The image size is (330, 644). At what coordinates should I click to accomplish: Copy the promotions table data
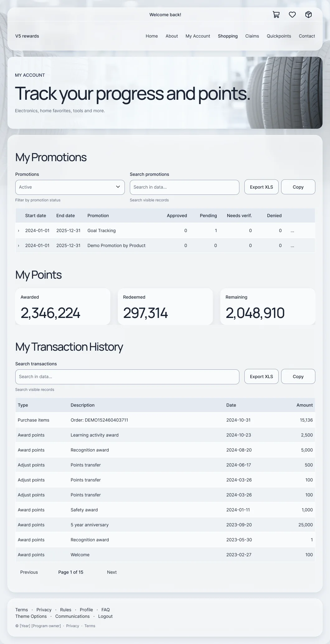298,187
